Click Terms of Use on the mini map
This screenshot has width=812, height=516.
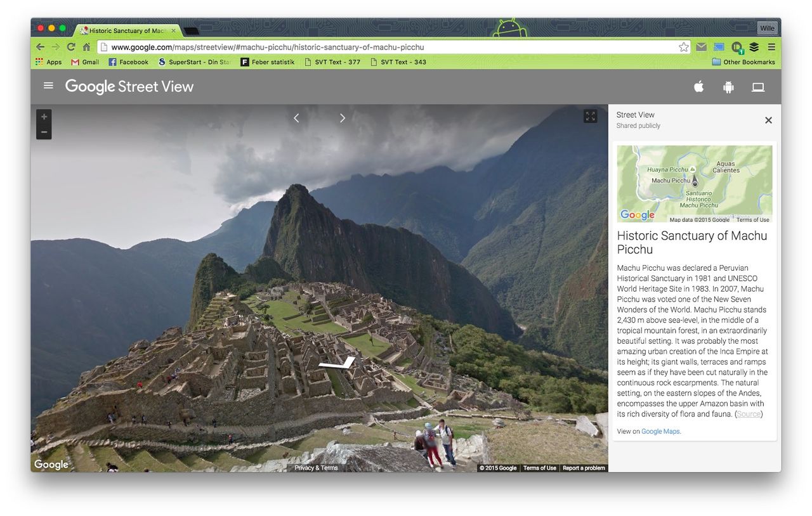coord(753,220)
